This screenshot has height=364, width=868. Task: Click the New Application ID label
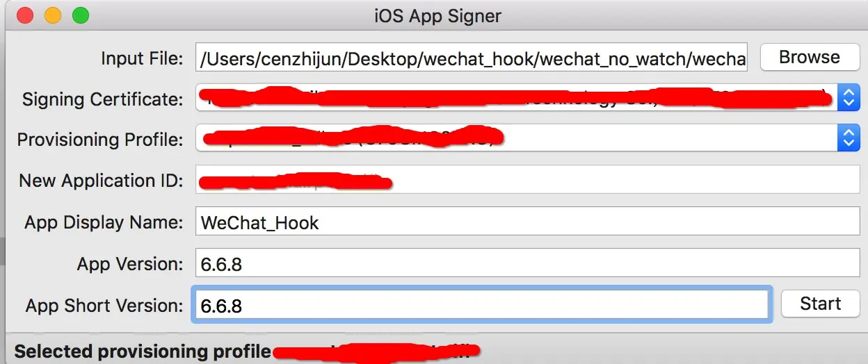click(x=101, y=181)
